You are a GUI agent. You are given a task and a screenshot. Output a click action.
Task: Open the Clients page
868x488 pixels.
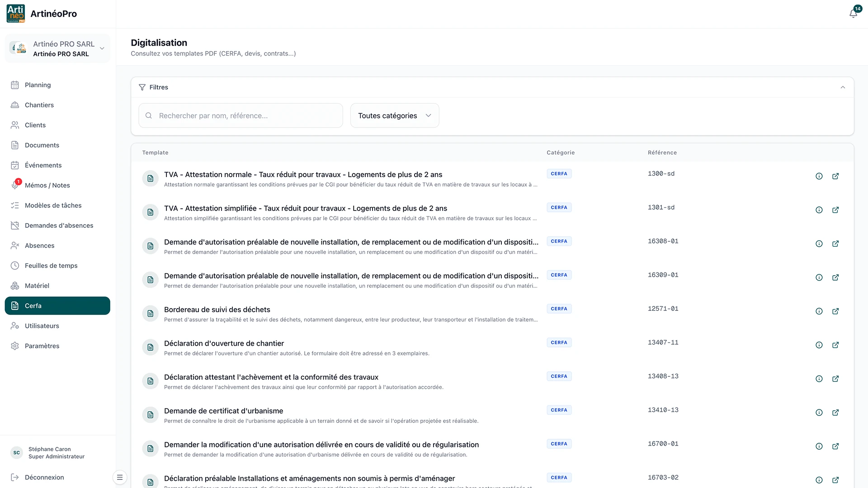57,125
